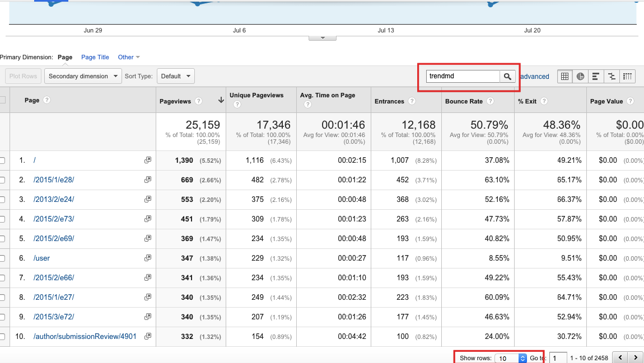Screen dimensions: 644x363
Task: Tick the checkbox for row 1
Action: 2,161
